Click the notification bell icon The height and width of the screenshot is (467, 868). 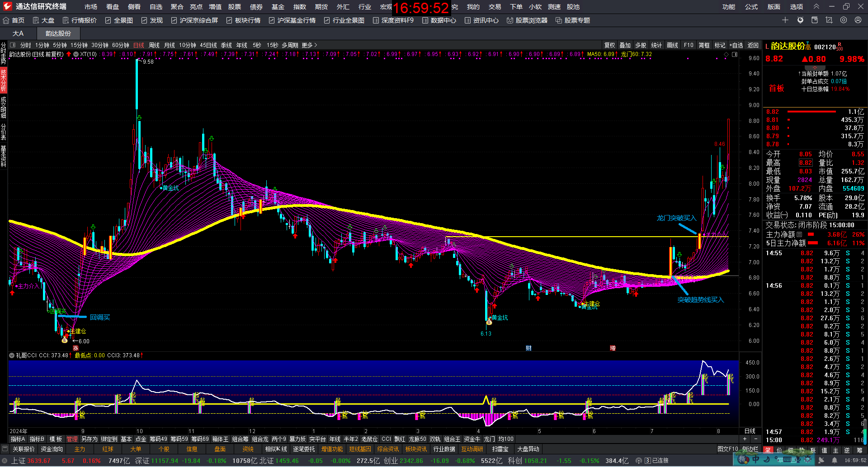[x=834, y=461]
